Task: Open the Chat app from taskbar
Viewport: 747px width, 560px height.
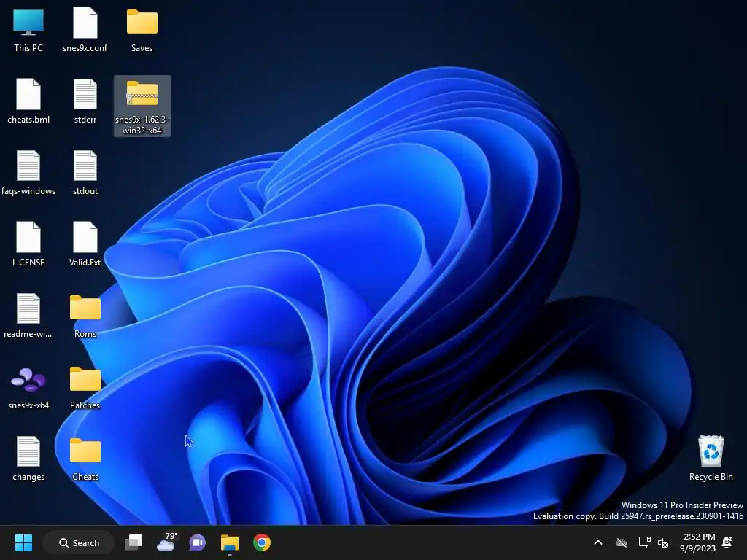Action: coord(197,542)
